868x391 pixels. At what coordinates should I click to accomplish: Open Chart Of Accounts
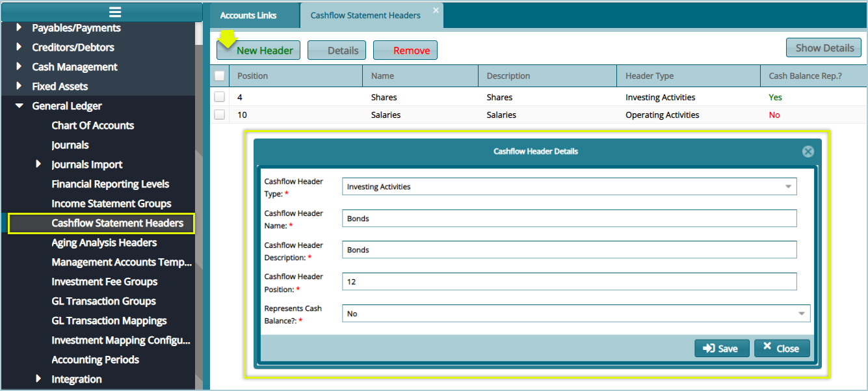(x=93, y=126)
